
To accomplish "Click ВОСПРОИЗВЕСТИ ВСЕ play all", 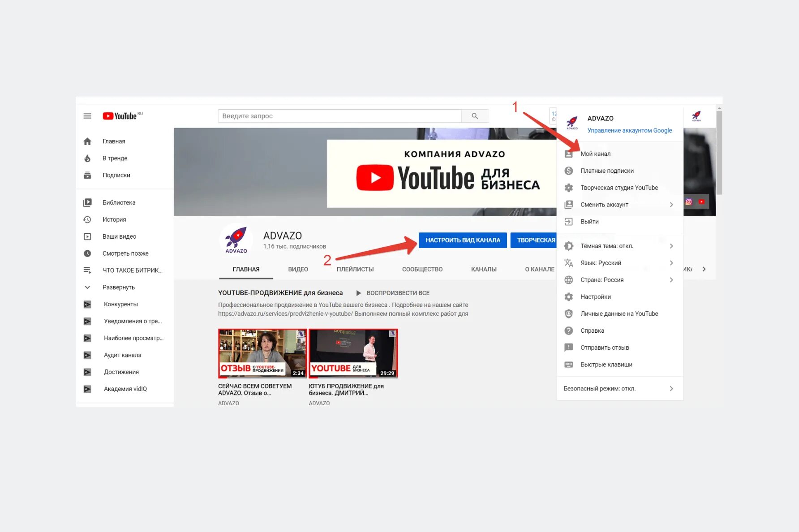I will pyautogui.click(x=393, y=293).
